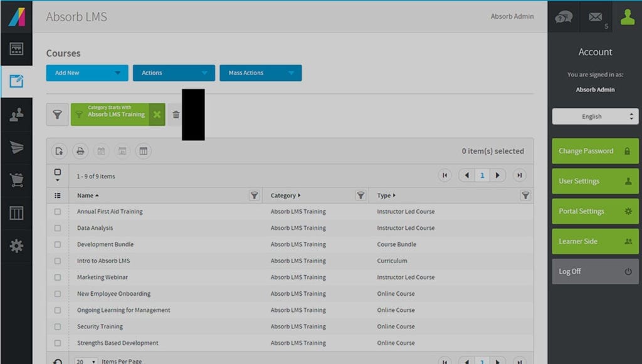This screenshot has height=364, width=642.
Task: Check the Marketing Webinar row checkbox
Action: [57, 278]
